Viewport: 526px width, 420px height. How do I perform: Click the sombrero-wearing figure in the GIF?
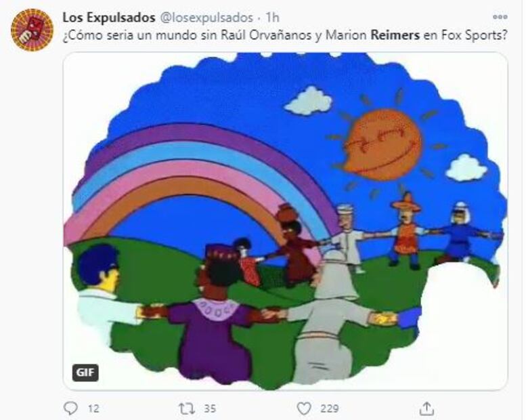coord(406,232)
